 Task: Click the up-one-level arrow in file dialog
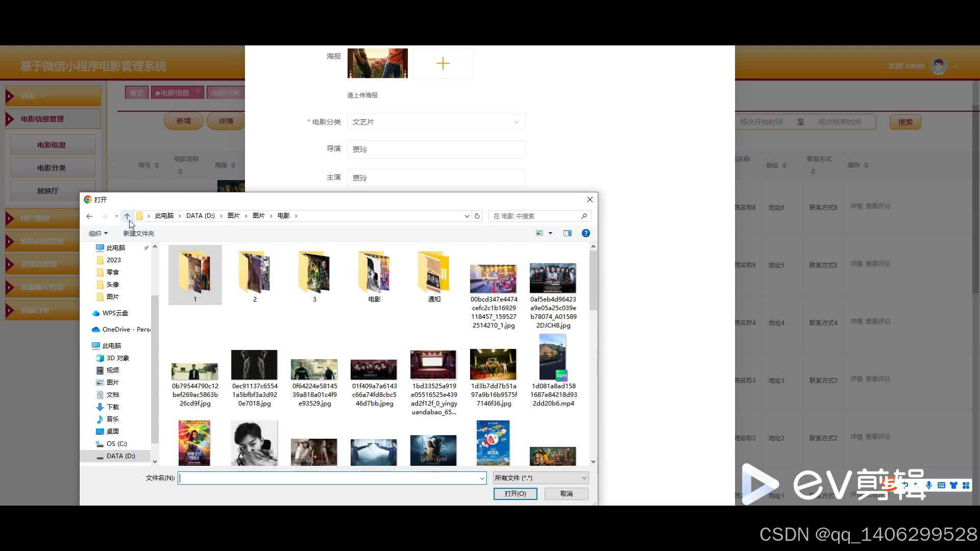[127, 216]
